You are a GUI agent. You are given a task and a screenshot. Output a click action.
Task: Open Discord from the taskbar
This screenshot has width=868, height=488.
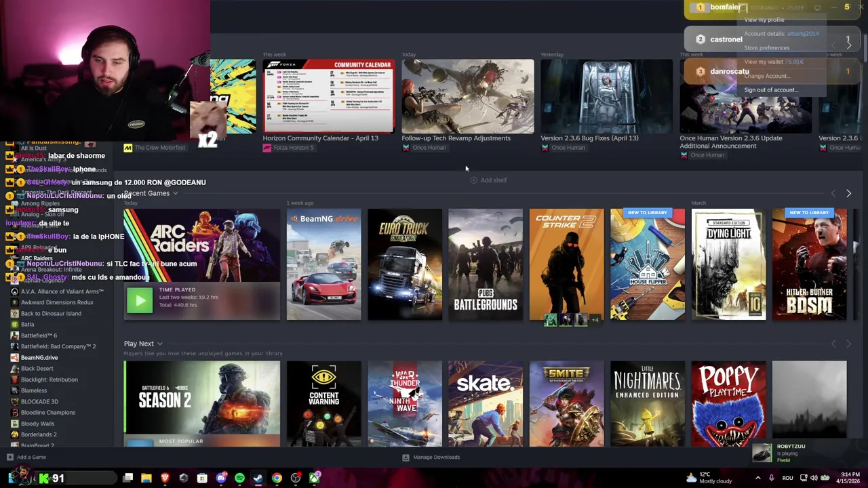(x=221, y=479)
